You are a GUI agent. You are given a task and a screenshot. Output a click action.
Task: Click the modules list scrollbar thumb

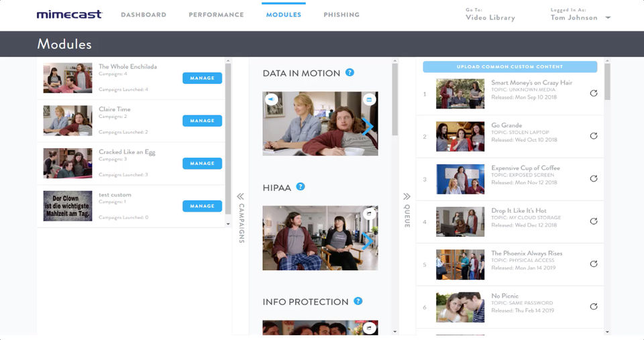coord(394,100)
